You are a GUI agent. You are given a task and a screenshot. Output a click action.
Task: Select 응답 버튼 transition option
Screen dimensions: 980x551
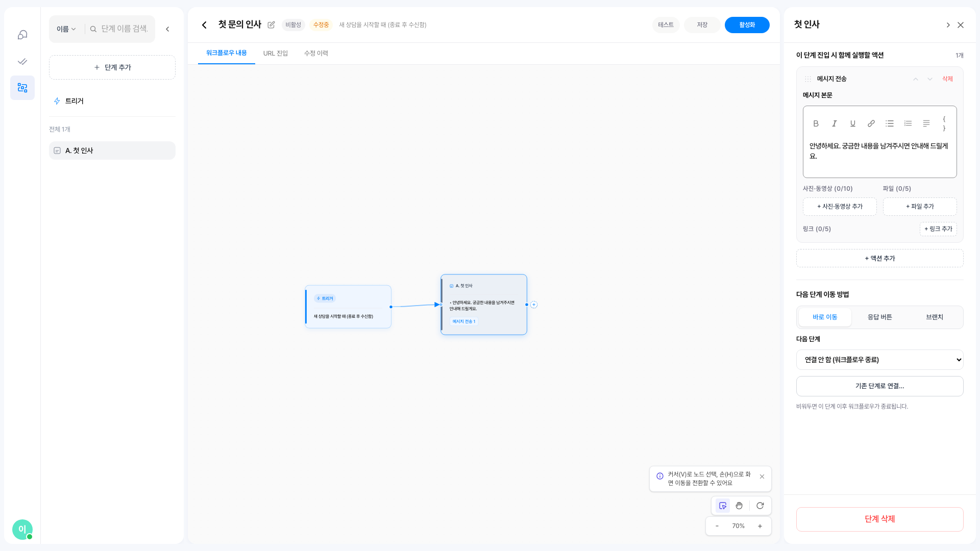click(x=880, y=317)
